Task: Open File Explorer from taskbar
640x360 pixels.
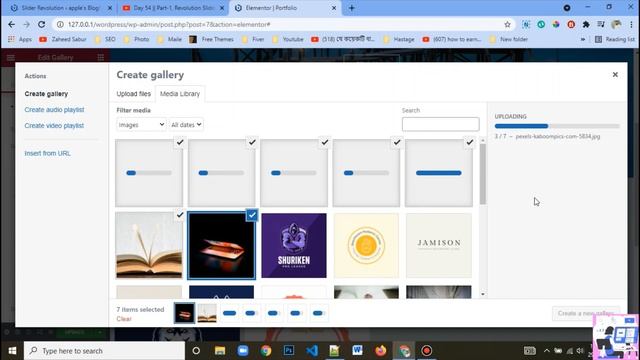Action: pos(220,351)
